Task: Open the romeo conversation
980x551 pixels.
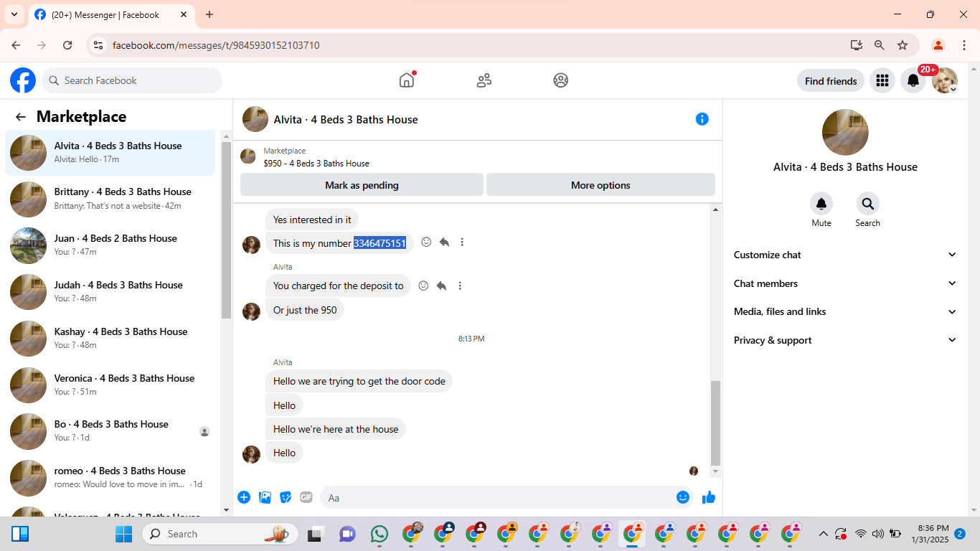Action: (110, 478)
